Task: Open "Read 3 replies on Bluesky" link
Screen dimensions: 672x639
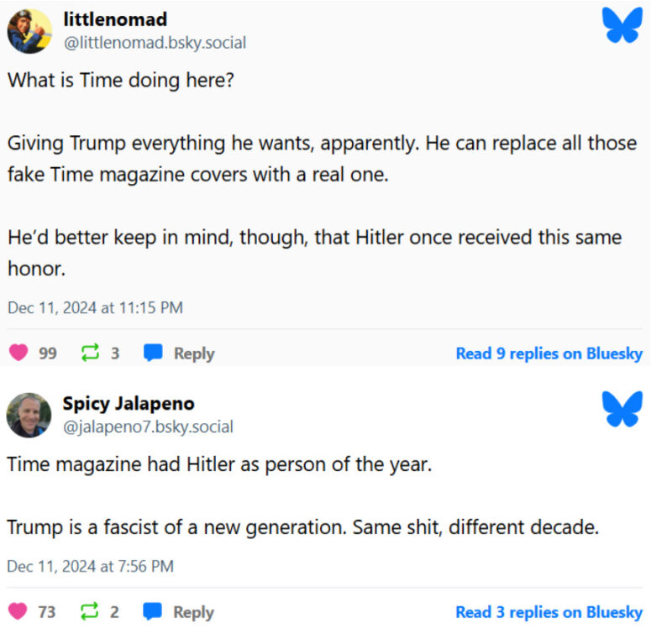Action: point(549,612)
